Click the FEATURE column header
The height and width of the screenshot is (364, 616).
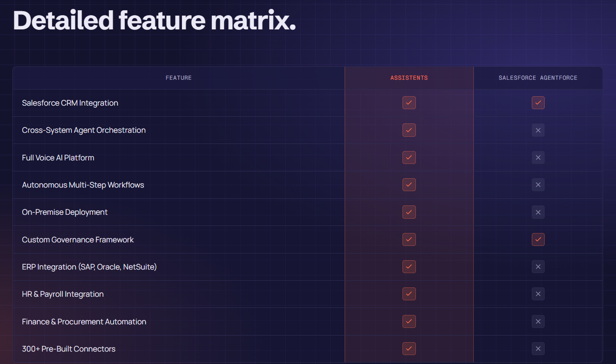179,78
